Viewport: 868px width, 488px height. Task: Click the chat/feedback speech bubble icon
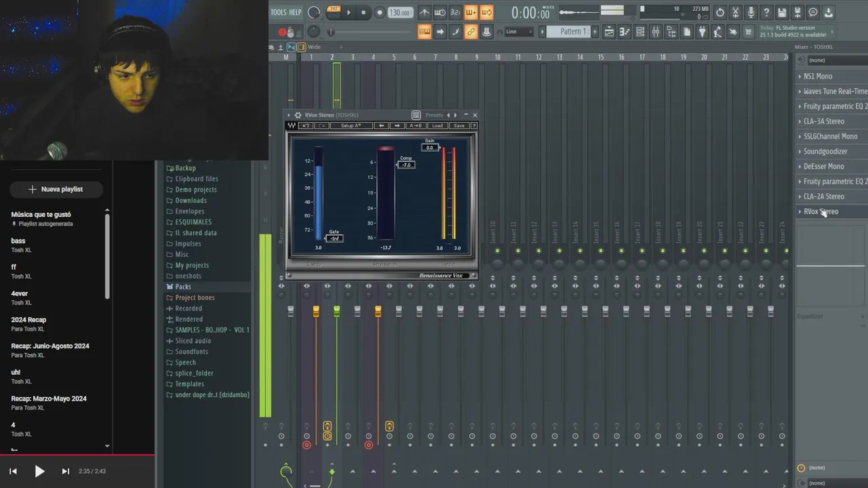click(x=813, y=12)
